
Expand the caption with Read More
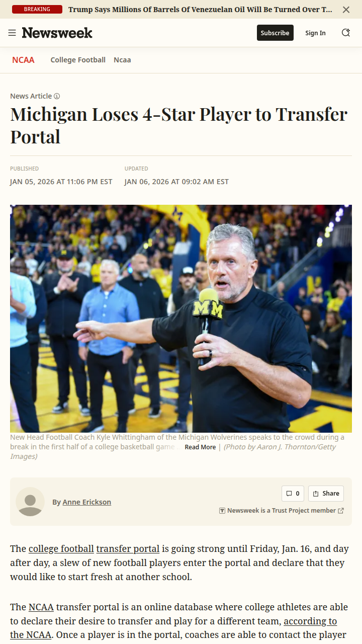pyautogui.click(x=200, y=447)
